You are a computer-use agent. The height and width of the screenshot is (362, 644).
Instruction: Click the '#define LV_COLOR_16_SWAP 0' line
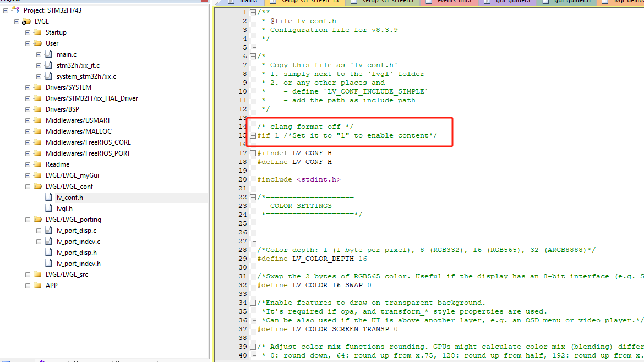click(x=314, y=285)
